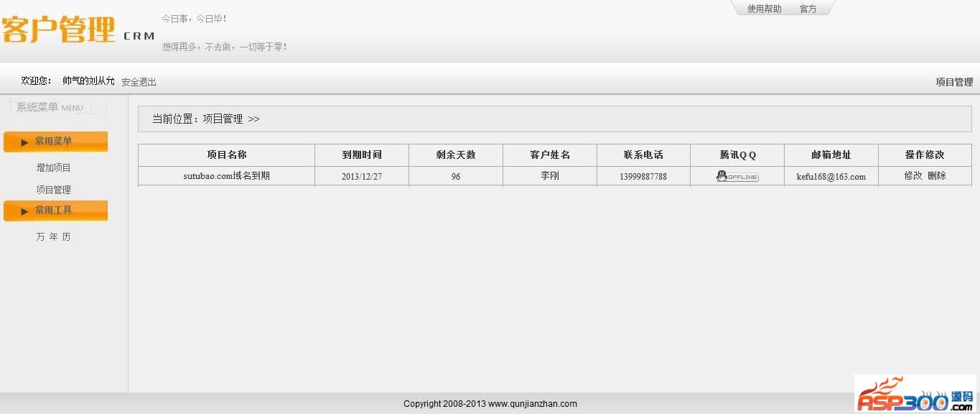Click the 到期时间 column header
The height and width of the screenshot is (414, 980).
click(362, 155)
